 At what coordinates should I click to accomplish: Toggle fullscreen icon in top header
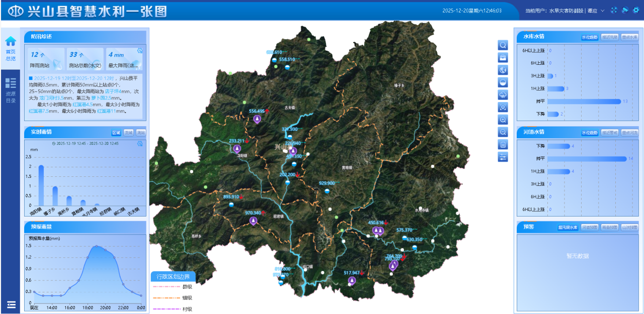click(614, 11)
